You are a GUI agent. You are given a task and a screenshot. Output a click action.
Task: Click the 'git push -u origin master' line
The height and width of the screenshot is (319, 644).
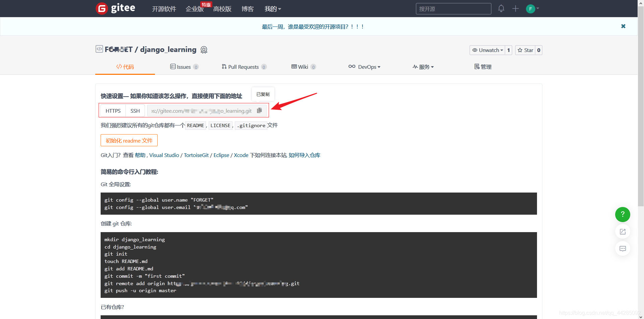140,290
